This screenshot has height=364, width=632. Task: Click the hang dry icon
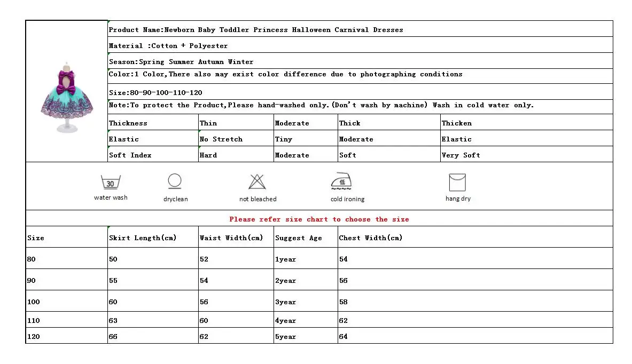point(457,183)
